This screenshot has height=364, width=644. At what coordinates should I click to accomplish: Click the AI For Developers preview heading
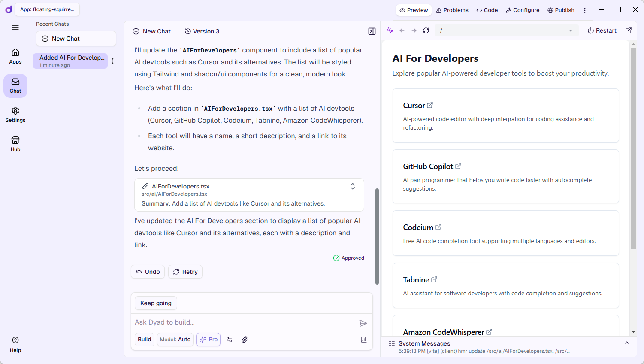point(435,58)
